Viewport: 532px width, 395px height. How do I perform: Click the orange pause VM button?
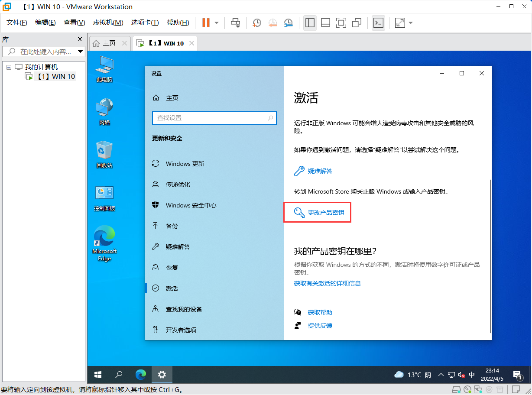[x=206, y=23]
